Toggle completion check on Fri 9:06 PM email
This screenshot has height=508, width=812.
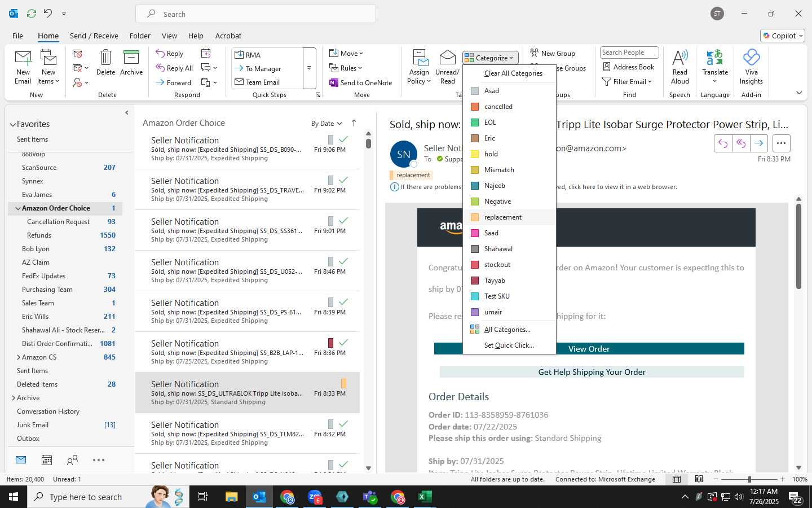[343, 139]
